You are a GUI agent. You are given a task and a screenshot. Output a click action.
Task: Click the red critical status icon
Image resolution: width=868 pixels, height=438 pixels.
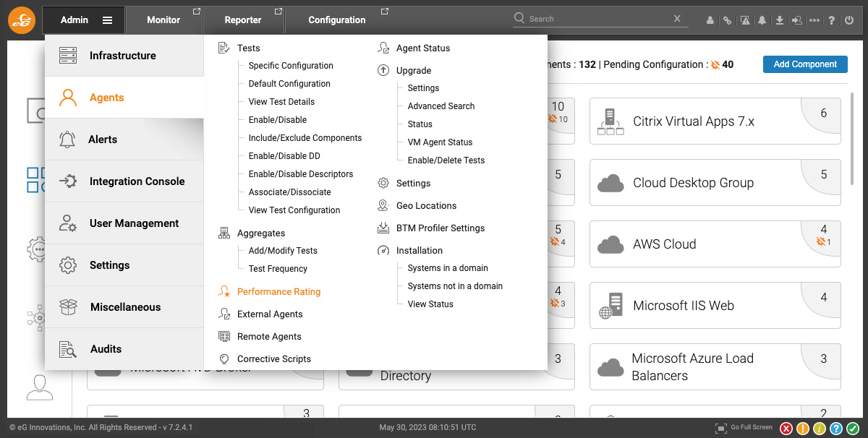(786, 428)
